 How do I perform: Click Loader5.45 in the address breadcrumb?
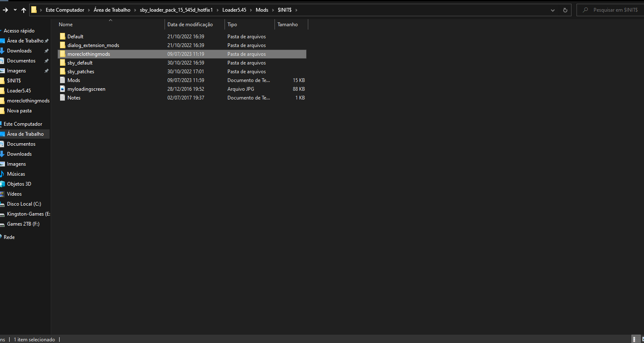(x=234, y=10)
